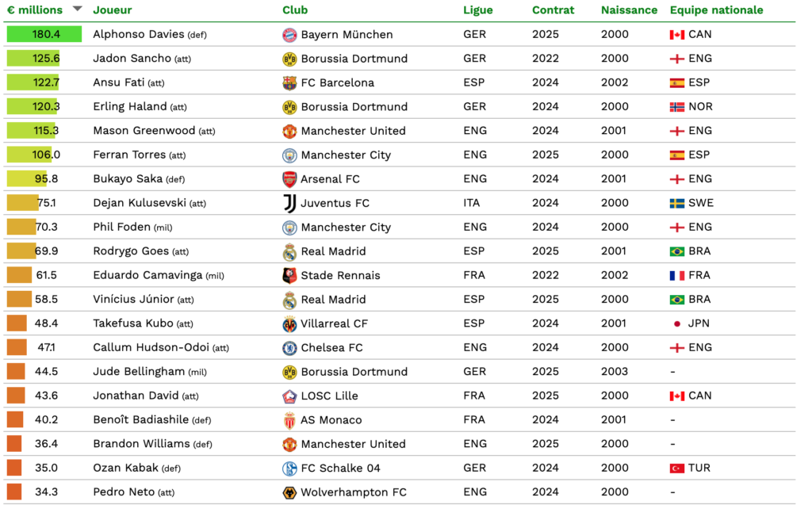Click the Japan flag next to JPN
Image resolution: width=812 pixels, height=505 pixels.
[676, 324]
